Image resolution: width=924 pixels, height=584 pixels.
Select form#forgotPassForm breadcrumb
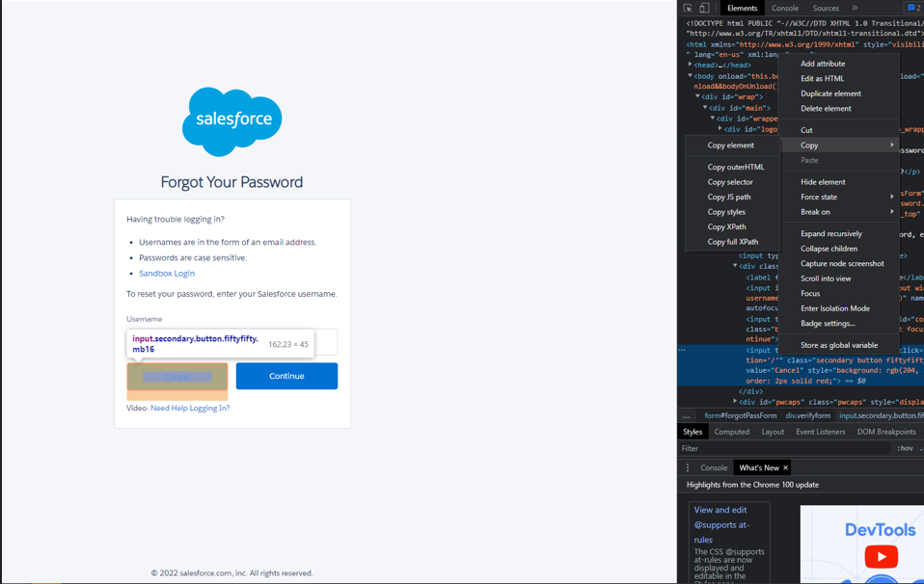[741, 415]
